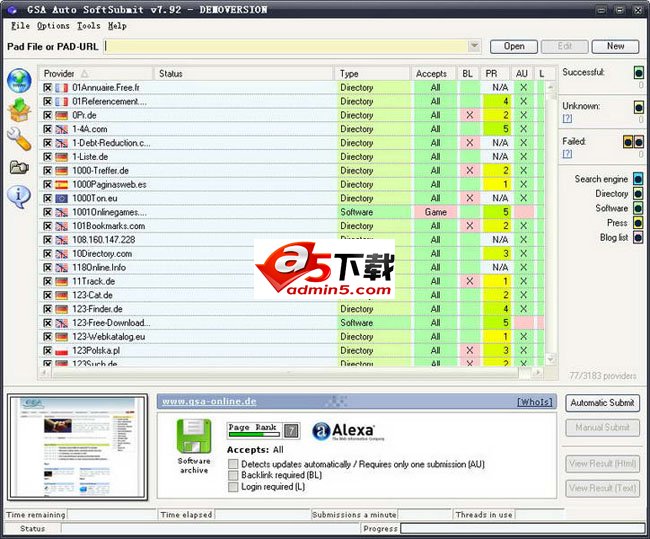Sort by the AU column header
The height and width of the screenshot is (539, 650).
pos(522,74)
